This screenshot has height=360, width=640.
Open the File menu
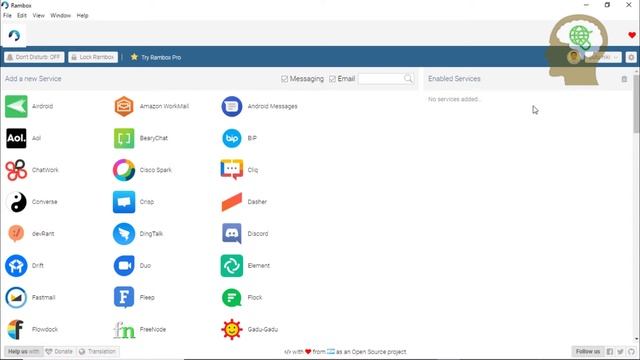7,16
